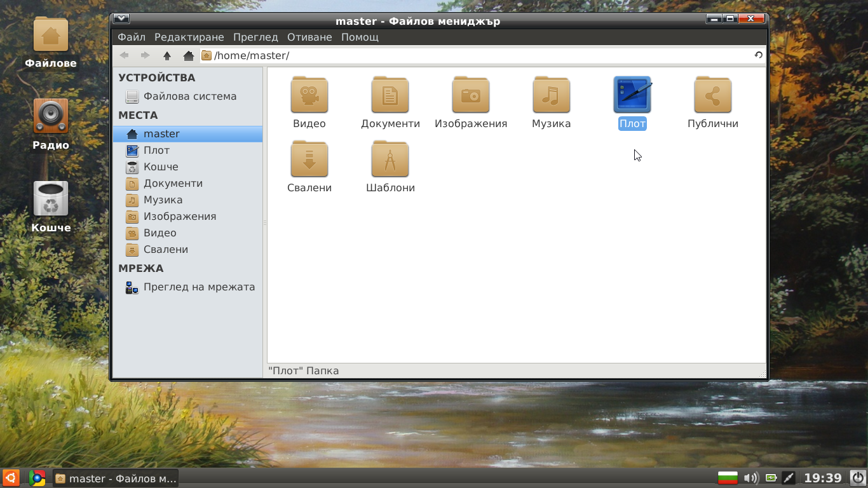The height and width of the screenshot is (488, 868).
Task: Open the Отиване menu
Action: click(x=309, y=37)
